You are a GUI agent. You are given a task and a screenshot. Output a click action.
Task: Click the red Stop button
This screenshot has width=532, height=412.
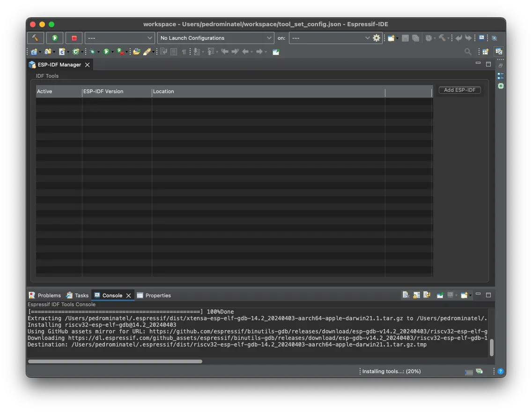pyautogui.click(x=74, y=38)
